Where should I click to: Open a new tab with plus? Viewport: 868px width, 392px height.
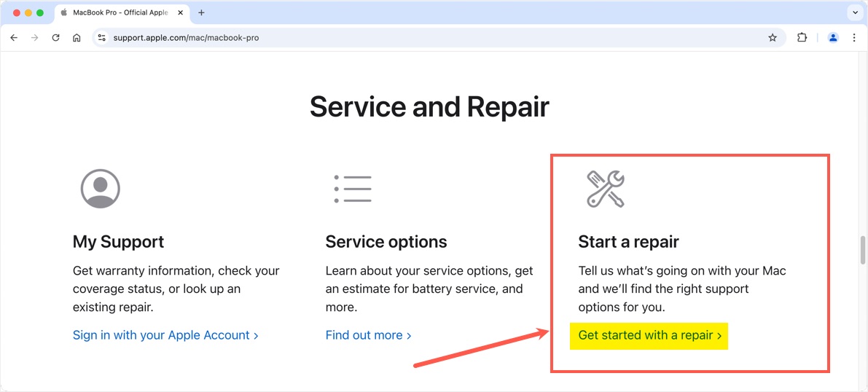[x=201, y=12]
